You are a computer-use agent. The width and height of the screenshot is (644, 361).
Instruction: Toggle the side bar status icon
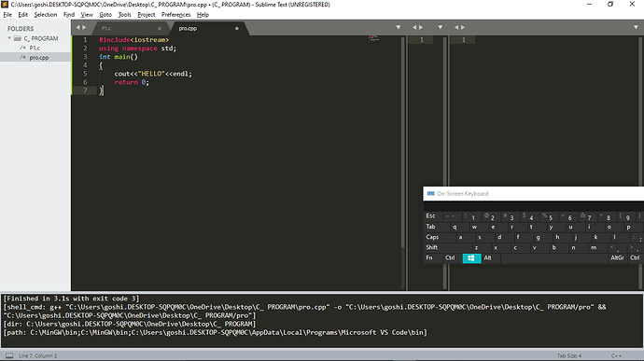(9, 355)
